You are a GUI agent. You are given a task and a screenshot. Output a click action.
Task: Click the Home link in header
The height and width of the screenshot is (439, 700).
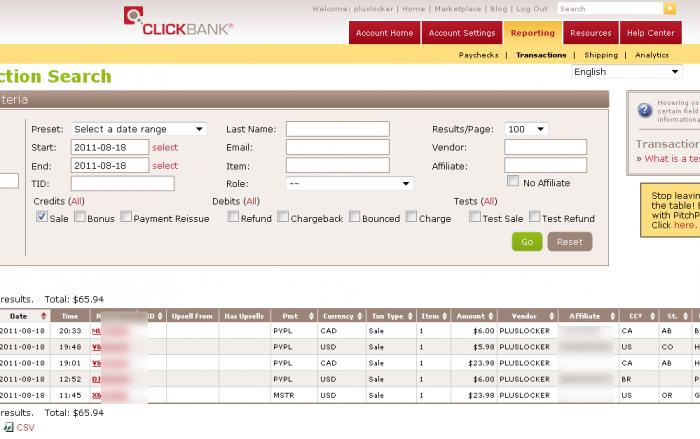tap(413, 8)
